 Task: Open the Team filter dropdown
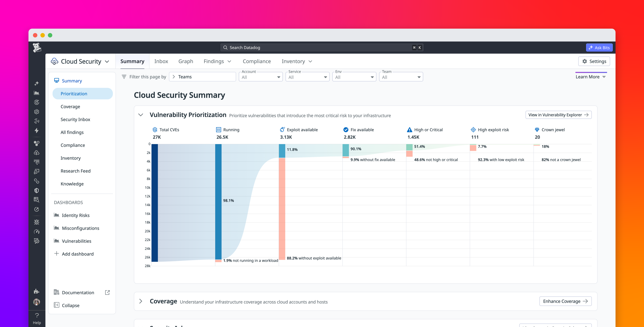401,77
